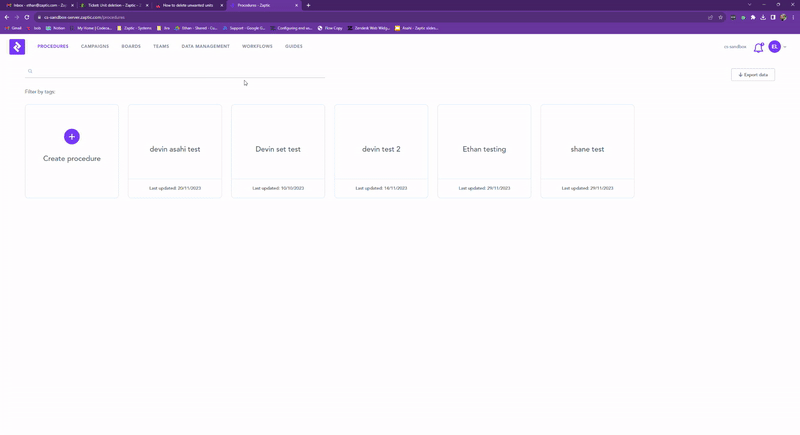Expand the tab search chevron in title bar
Image resolution: width=800 pixels, height=435 pixels.
(749, 5)
